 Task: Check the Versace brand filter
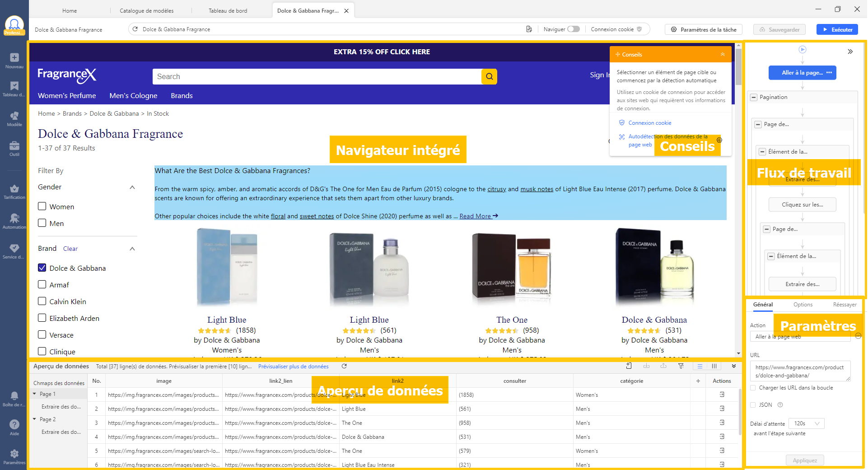click(x=42, y=334)
